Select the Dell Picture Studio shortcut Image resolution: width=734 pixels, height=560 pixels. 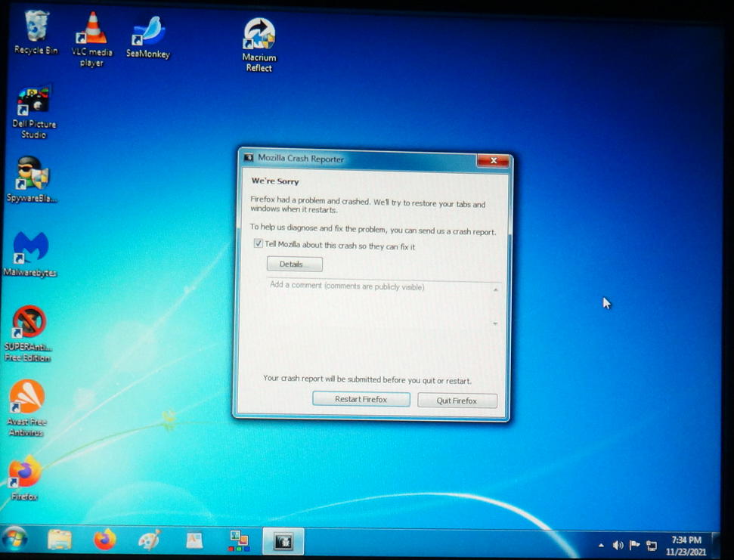[x=34, y=112]
